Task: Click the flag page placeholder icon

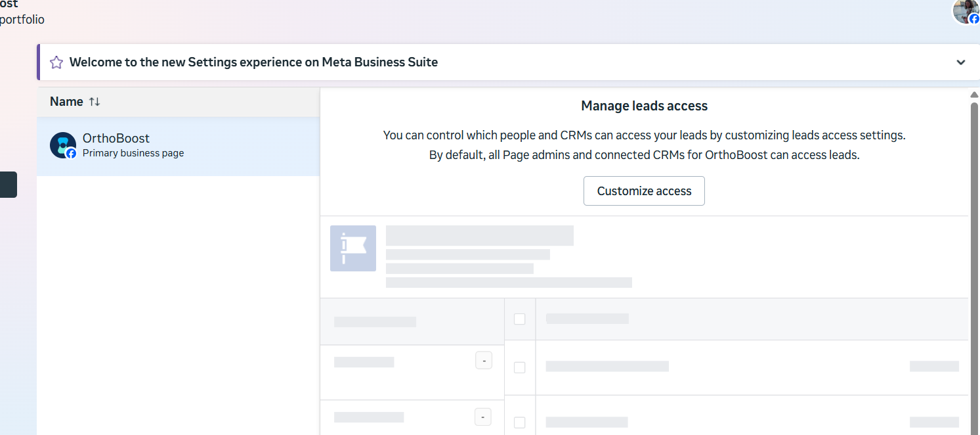Action: pos(353,248)
